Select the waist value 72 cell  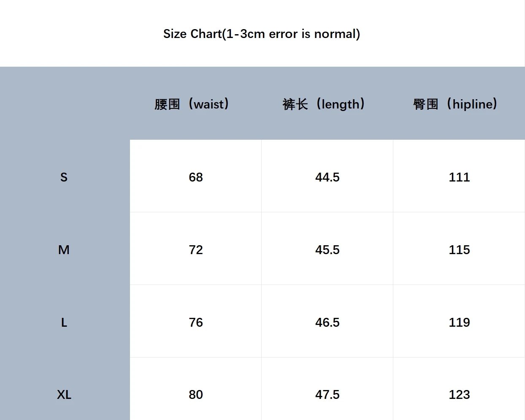(x=196, y=249)
